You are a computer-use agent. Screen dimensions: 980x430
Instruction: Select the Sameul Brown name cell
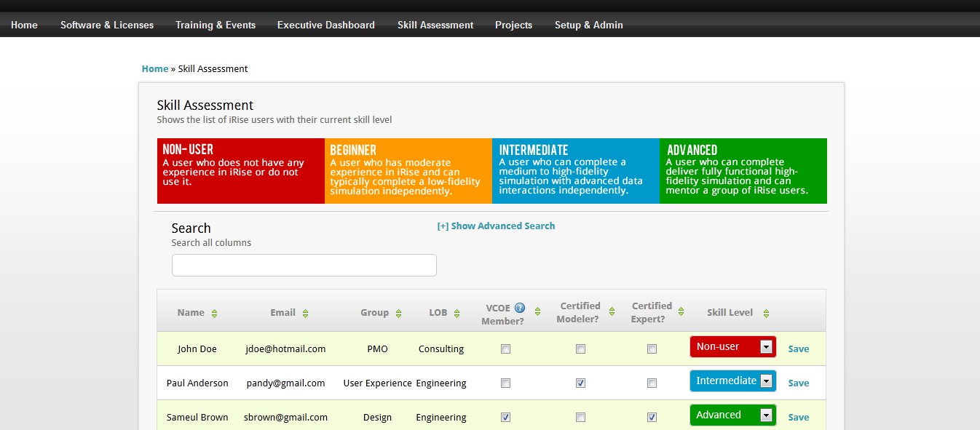click(197, 418)
